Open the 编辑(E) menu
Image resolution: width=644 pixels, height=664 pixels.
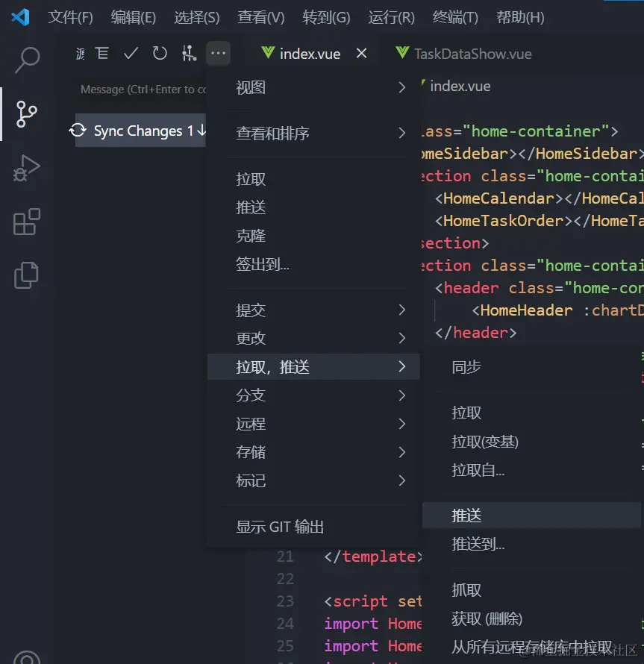(134, 17)
